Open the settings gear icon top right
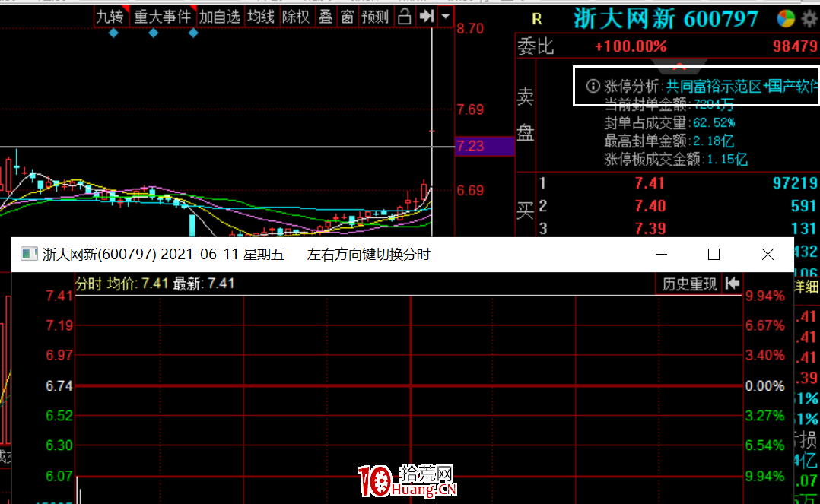 pos(808,16)
